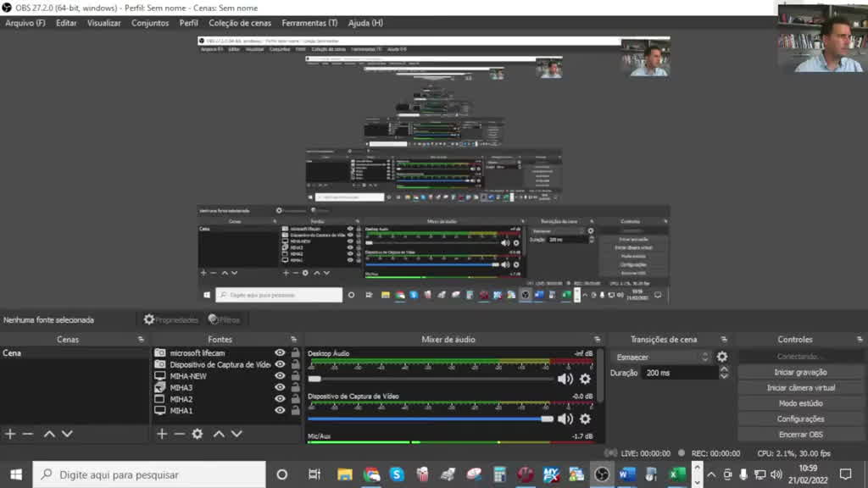The width and height of the screenshot is (868, 488).
Task: Open transition properties gear next to Esmaecer
Action: coord(722,358)
